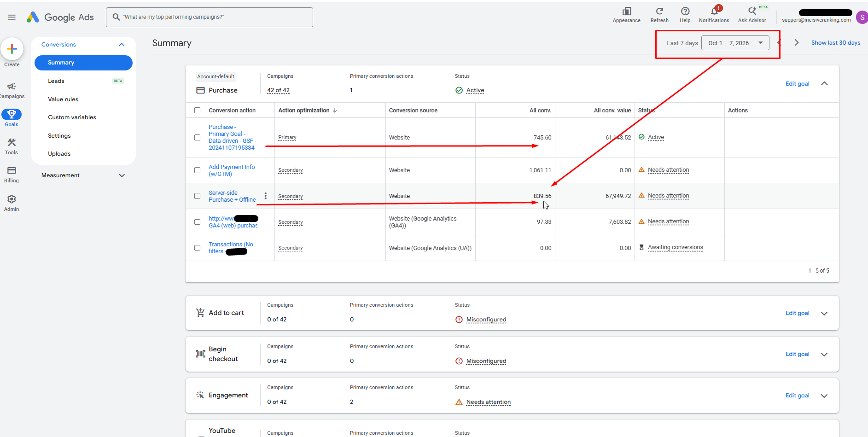868x437 pixels.
Task: Click All conv. value column header
Action: pos(612,111)
